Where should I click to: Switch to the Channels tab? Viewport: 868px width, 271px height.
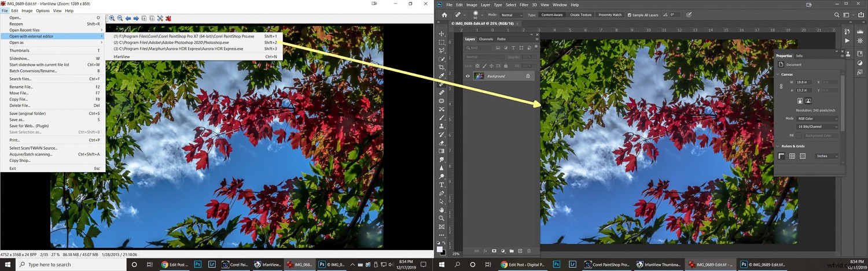(x=486, y=39)
